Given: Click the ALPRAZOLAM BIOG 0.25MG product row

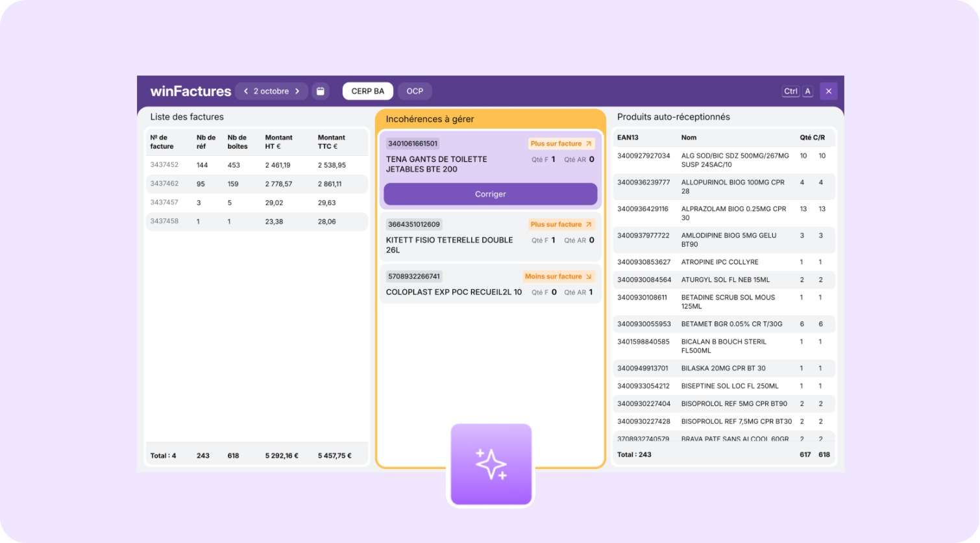Looking at the screenshot, I should 724,213.
